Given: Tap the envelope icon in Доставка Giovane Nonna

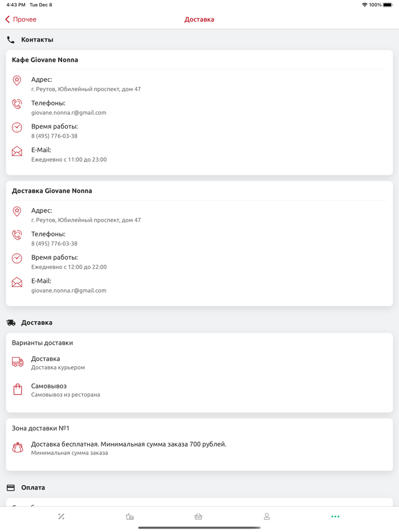Looking at the screenshot, I should coord(17,283).
